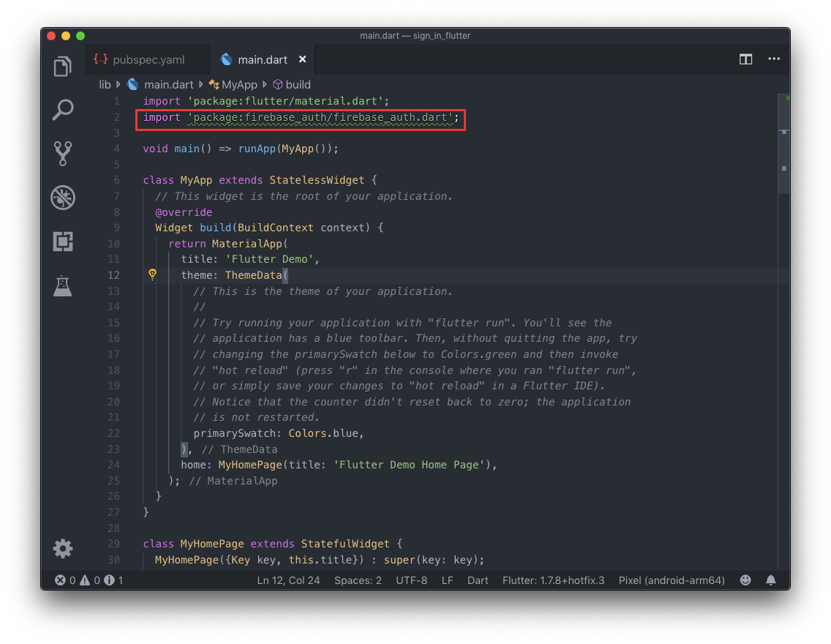
Task: Click the errors count in status bar
Action: [x=66, y=580]
